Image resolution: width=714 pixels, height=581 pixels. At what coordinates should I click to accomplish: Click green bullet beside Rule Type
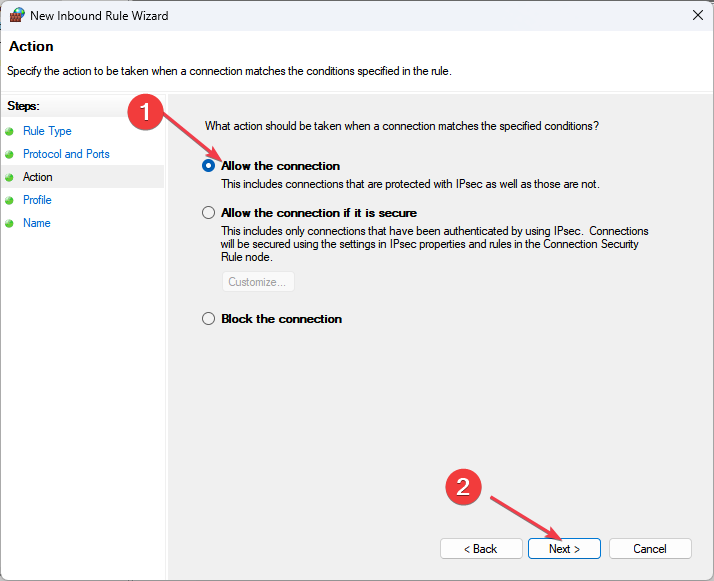click(x=9, y=132)
